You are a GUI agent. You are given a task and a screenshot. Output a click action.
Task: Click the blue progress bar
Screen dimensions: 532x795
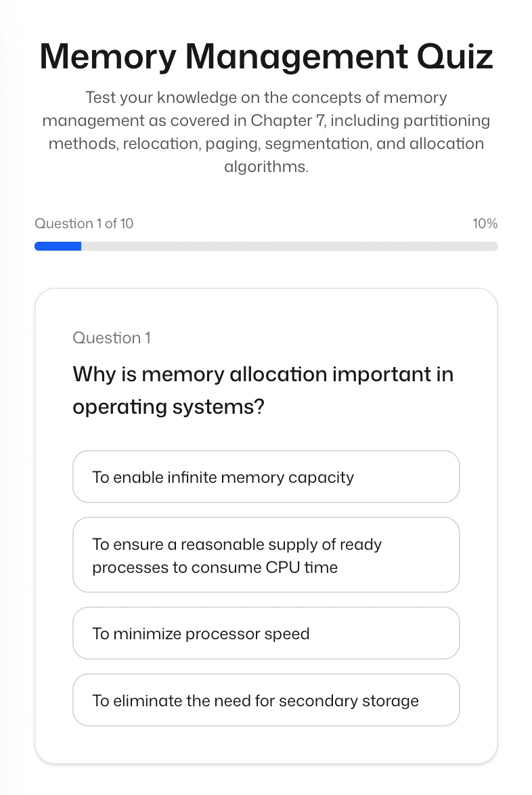point(58,246)
